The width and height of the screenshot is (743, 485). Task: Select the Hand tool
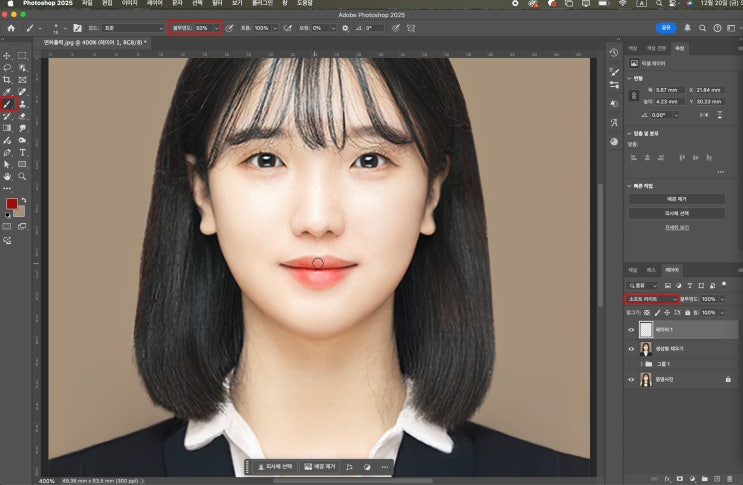(8, 176)
